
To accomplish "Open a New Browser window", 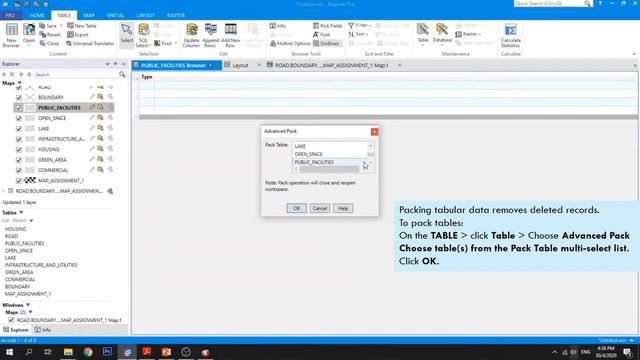I will coord(11,35).
